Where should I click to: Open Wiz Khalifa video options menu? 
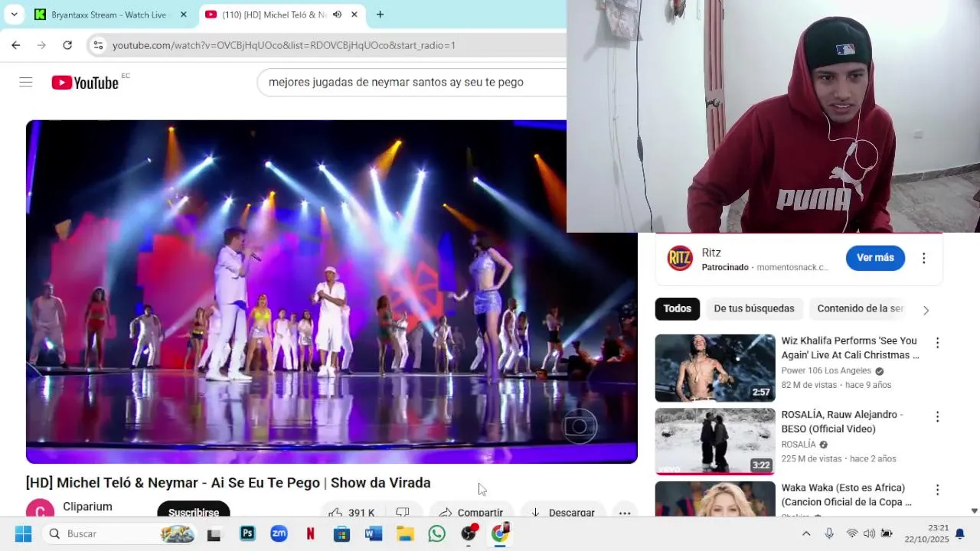[937, 343]
